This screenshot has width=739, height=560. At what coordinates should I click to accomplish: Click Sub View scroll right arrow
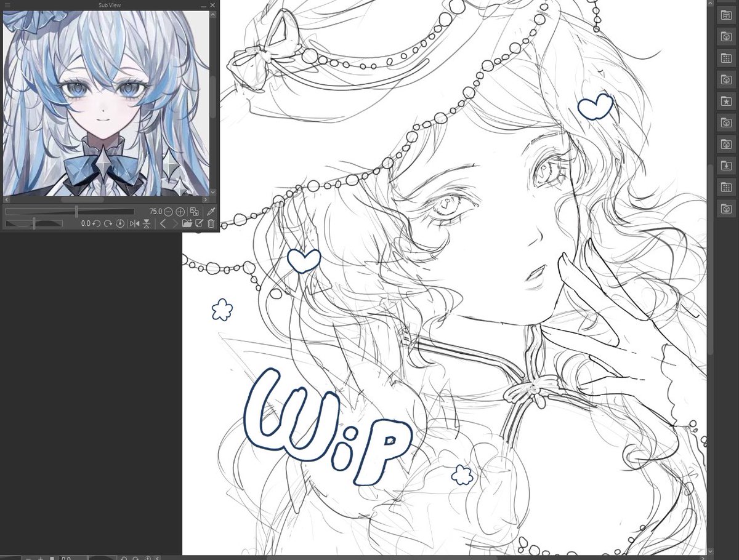[205, 200]
